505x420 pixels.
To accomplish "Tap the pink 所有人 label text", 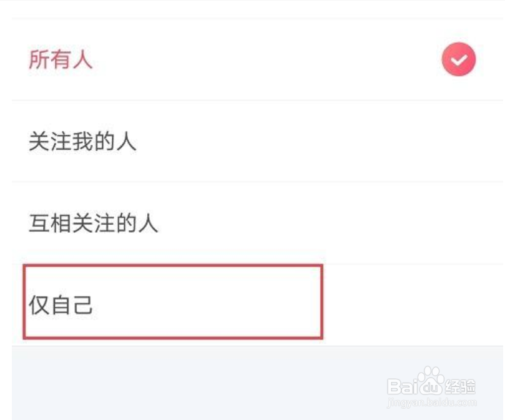I will click(61, 59).
